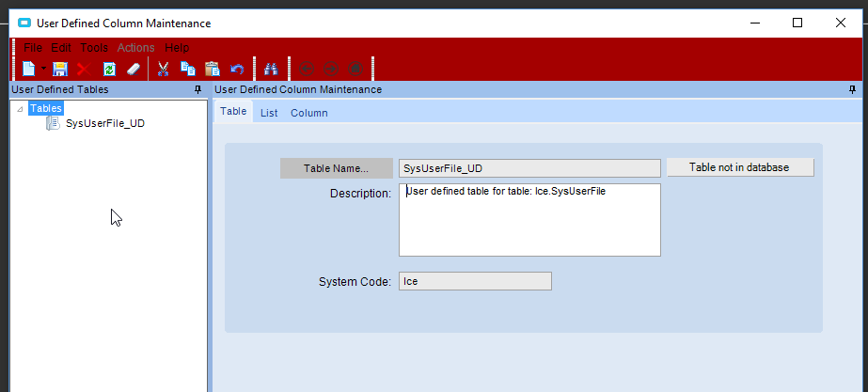Save using the floppy disk icon
Viewport: 868px width, 392px height.
click(60, 69)
